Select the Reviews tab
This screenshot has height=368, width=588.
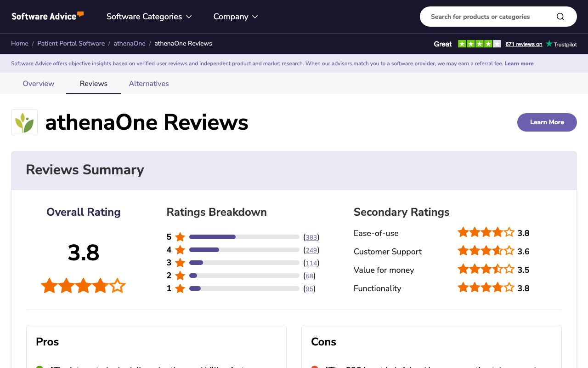(94, 83)
